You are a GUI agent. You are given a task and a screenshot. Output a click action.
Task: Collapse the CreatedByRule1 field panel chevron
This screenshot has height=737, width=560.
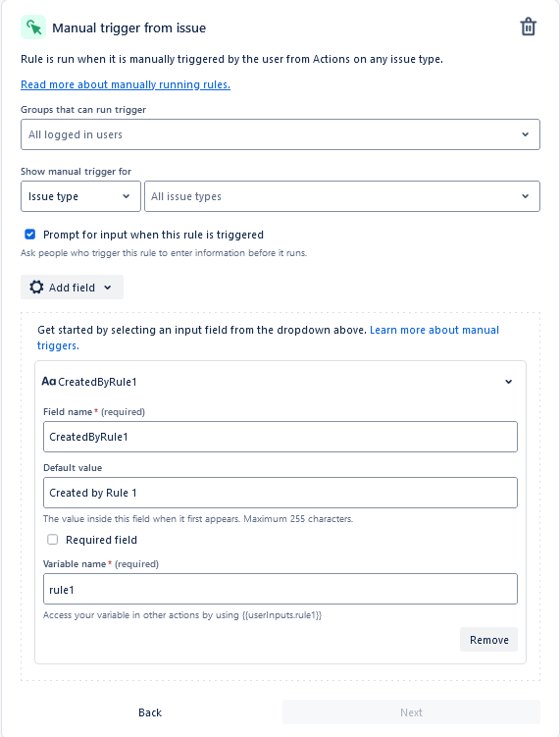tap(508, 382)
